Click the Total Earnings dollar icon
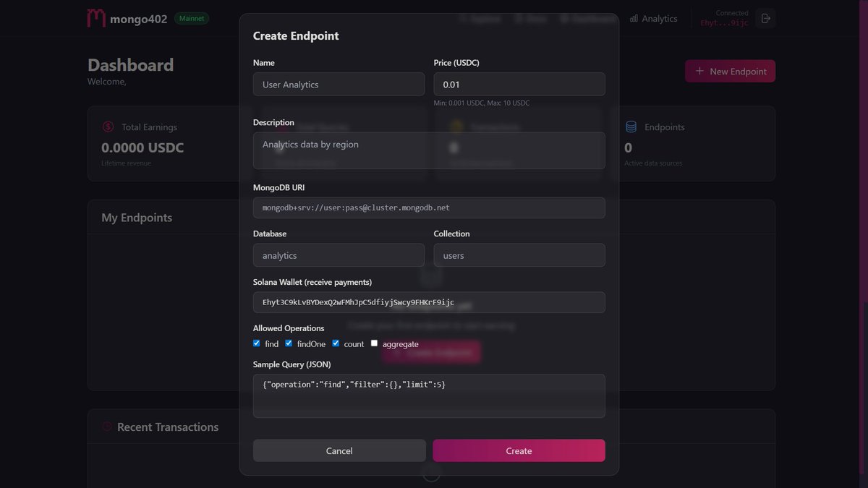This screenshot has height=488, width=868. point(108,127)
